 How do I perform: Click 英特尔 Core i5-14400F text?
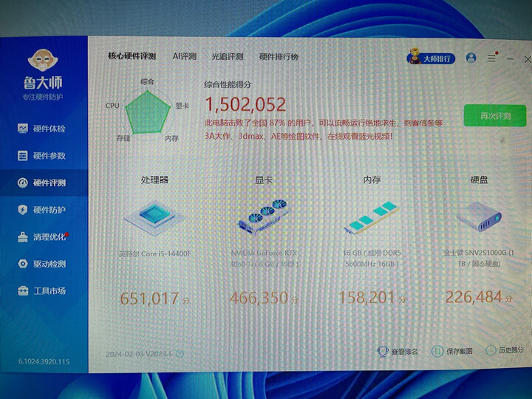154,253
